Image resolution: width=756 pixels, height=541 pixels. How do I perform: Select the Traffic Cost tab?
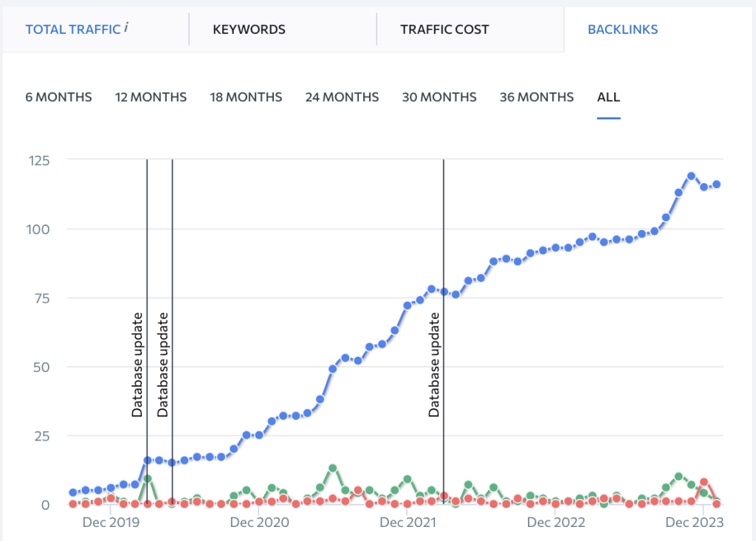coord(444,30)
